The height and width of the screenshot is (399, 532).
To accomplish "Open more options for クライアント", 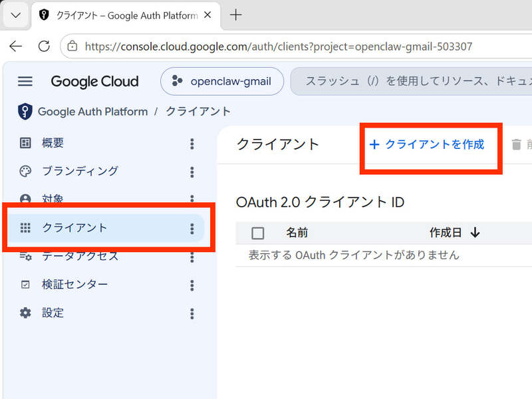I will tap(192, 229).
